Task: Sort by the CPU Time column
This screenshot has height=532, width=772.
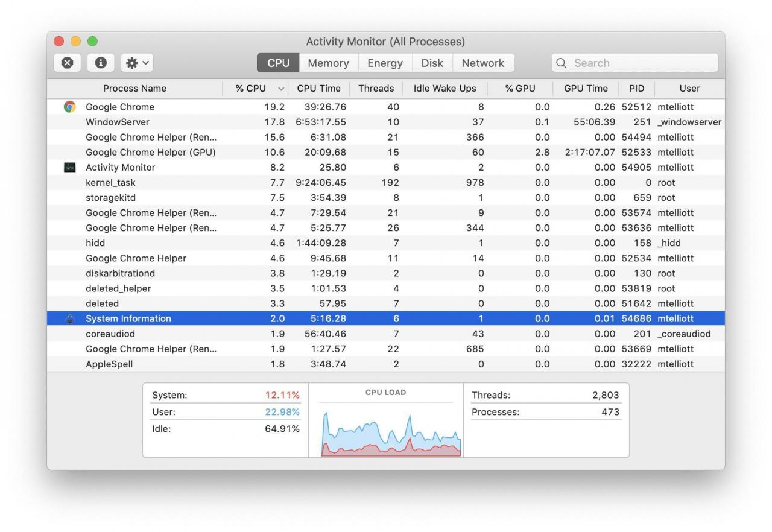Action: pyautogui.click(x=318, y=88)
